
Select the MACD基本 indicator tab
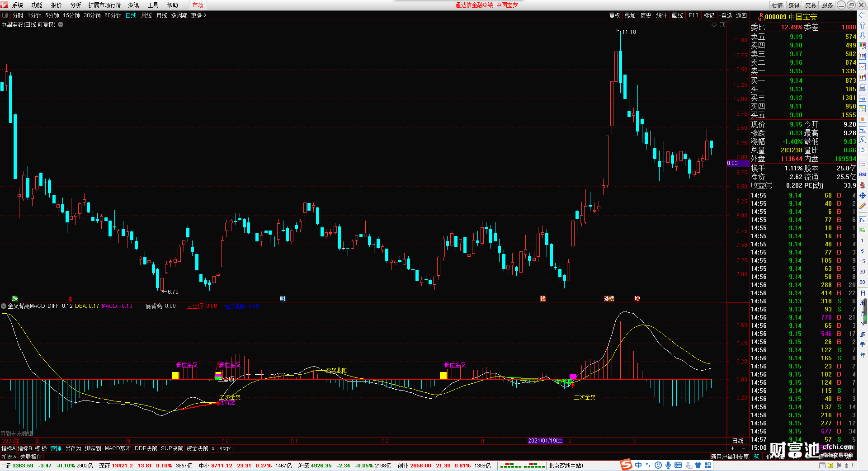[118, 448]
